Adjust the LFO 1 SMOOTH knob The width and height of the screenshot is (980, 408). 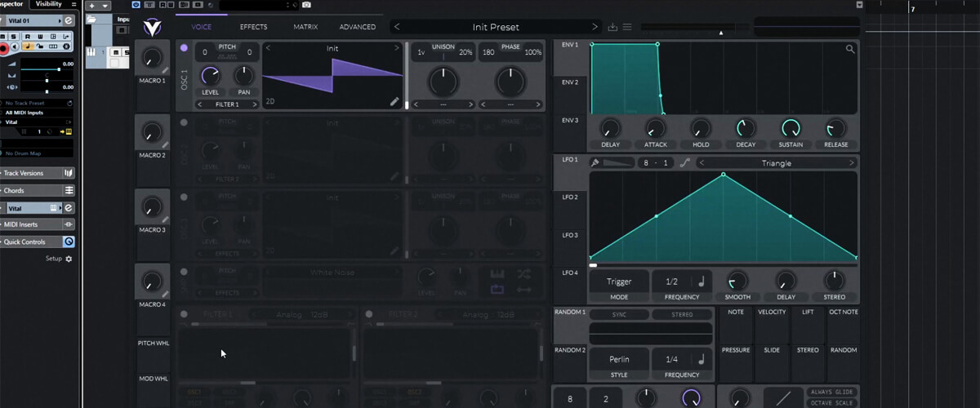pyautogui.click(x=737, y=282)
